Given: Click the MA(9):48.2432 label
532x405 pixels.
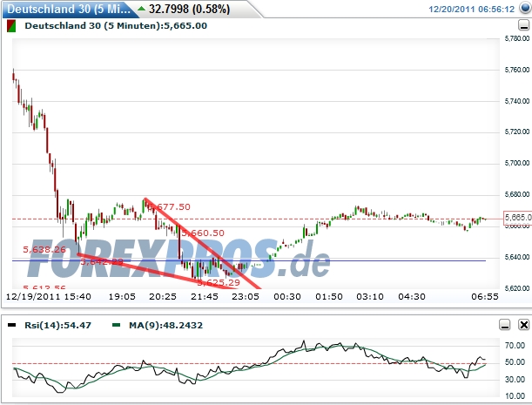Looking at the screenshot, I should click(166, 325).
